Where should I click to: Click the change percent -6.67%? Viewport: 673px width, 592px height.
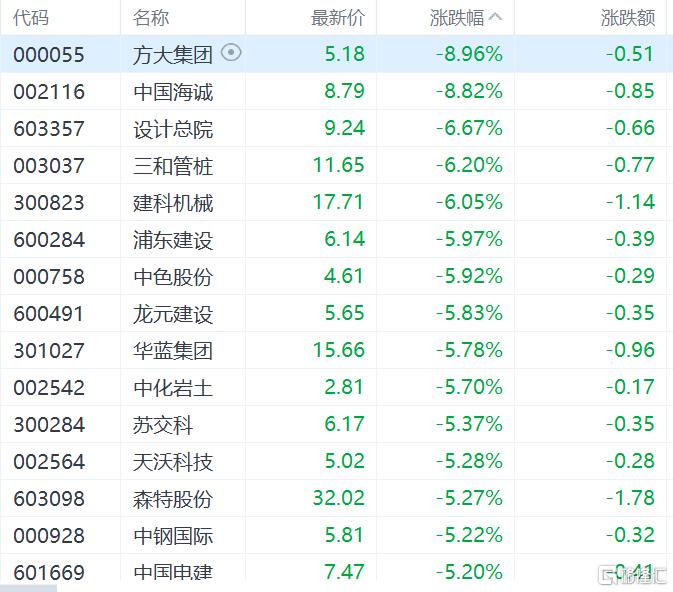469,128
